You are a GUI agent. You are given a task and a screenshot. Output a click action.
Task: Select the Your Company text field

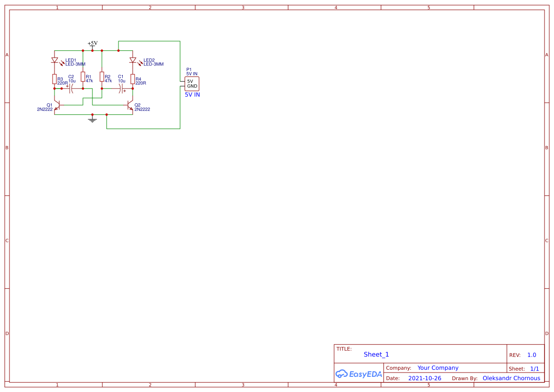click(x=437, y=367)
